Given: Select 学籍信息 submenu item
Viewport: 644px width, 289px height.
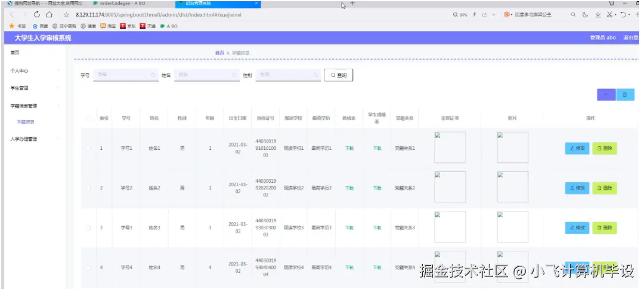Looking at the screenshot, I should (26, 122).
